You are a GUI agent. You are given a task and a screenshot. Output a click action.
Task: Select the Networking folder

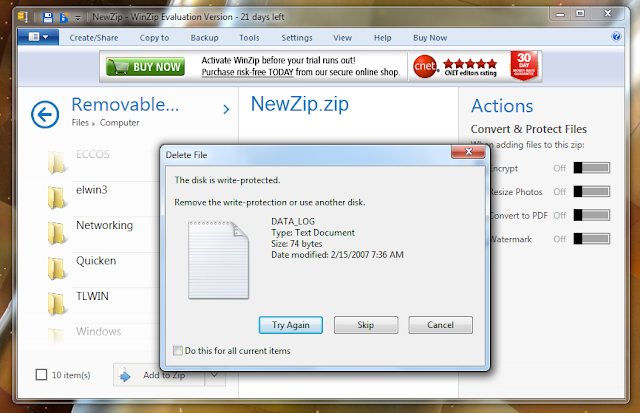click(x=104, y=225)
